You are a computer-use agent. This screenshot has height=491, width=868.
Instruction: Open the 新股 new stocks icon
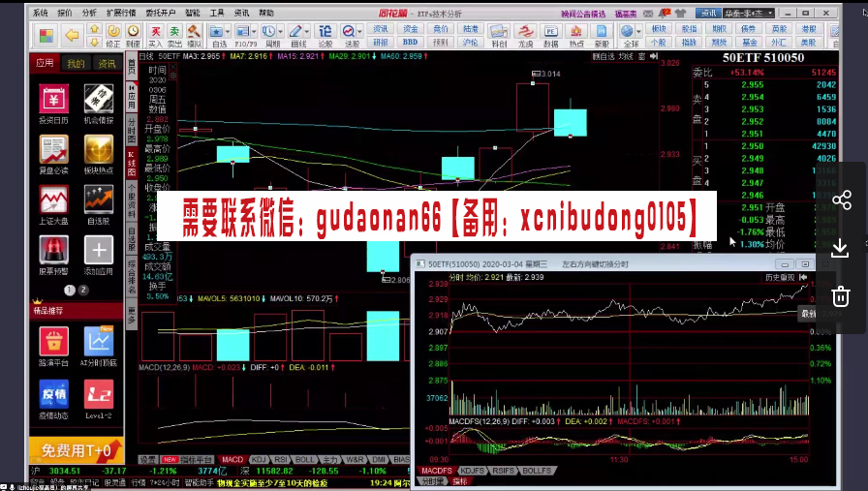tap(602, 36)
